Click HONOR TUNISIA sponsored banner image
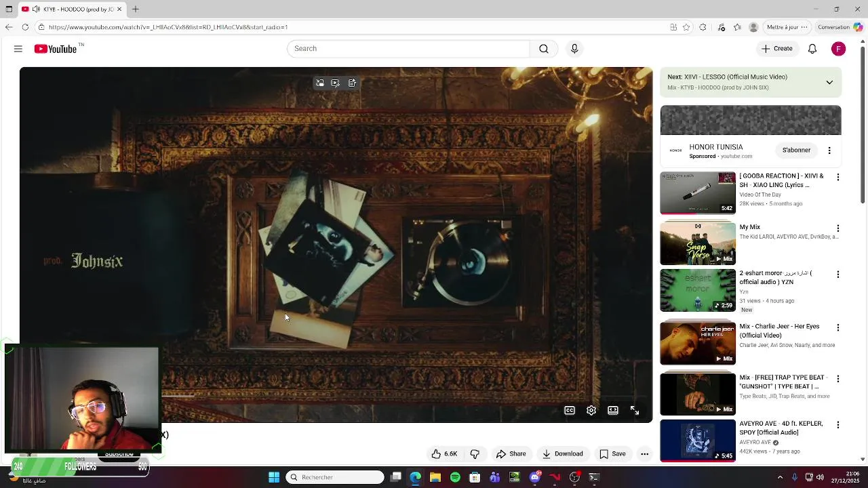868x488 pixels. point(751,120)
